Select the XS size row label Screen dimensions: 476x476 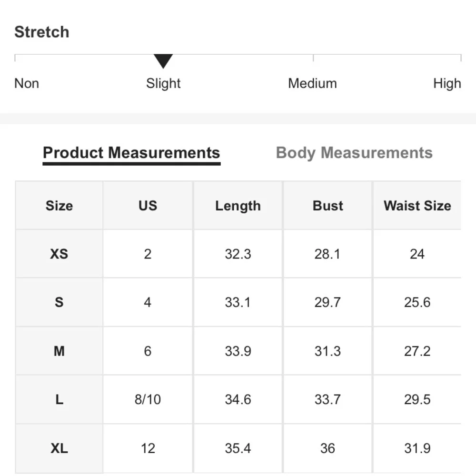click(x=59, y=254)
